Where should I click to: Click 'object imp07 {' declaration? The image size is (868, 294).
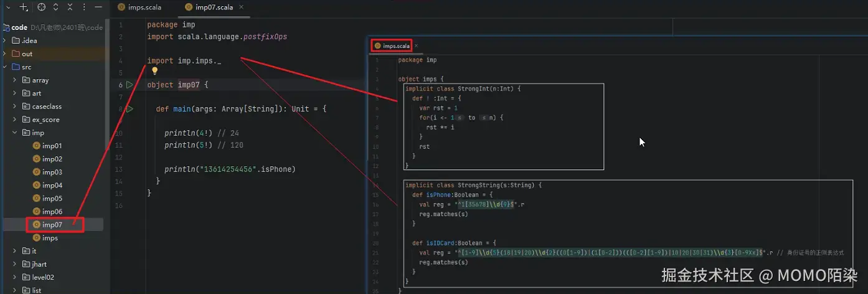[178, 85]
